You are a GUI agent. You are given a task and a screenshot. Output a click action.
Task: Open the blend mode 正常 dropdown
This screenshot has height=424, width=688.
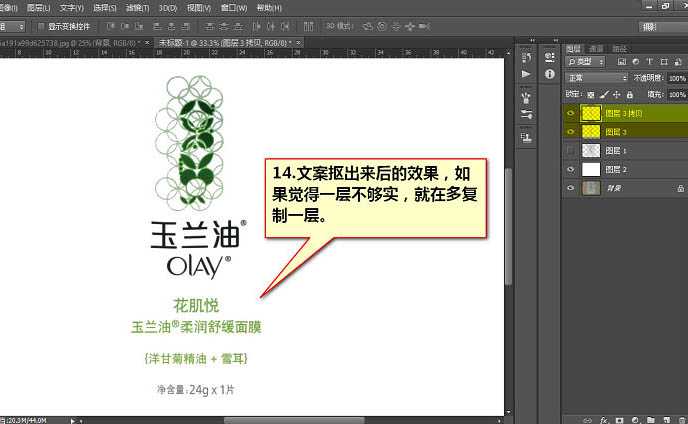(597, 78)
